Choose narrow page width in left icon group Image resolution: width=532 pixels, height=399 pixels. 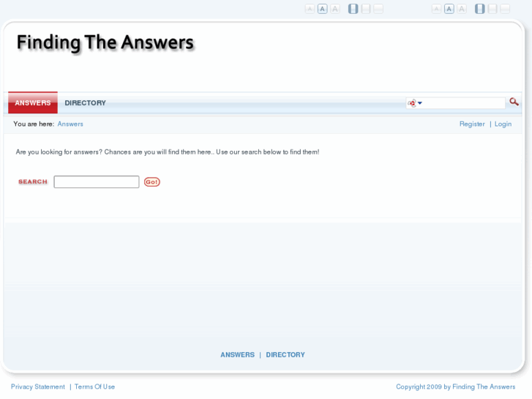[353, 9]
